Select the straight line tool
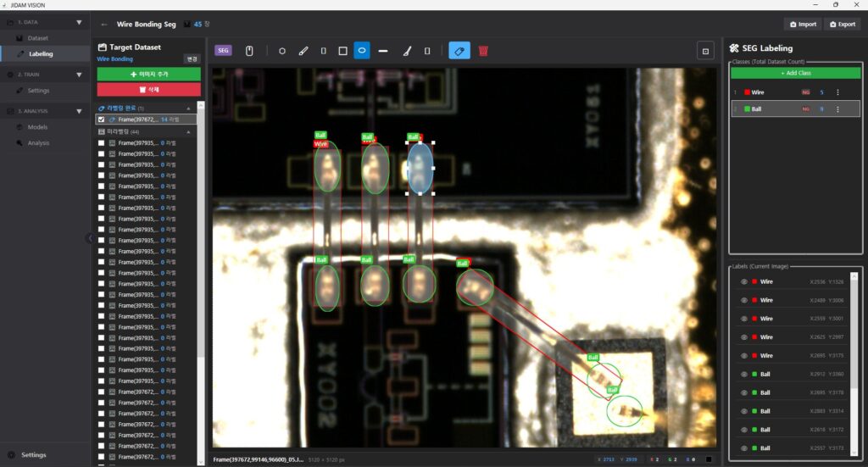This screenshot has height=467, width=868. [383, 51]
